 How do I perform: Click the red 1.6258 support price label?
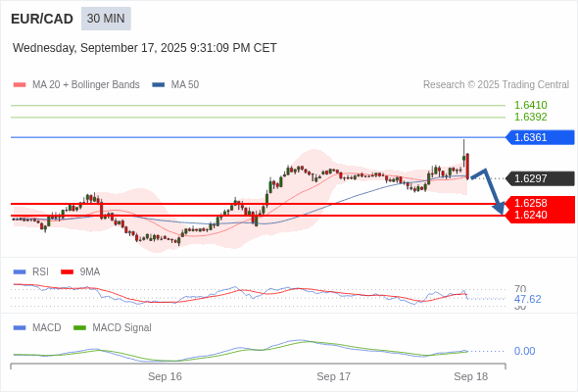530,203
